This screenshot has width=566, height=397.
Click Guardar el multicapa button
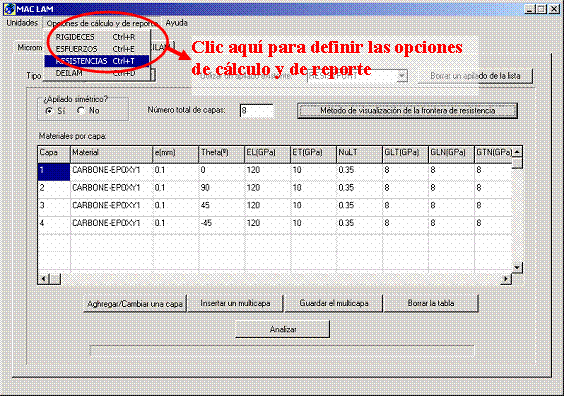tap(334, 303)
